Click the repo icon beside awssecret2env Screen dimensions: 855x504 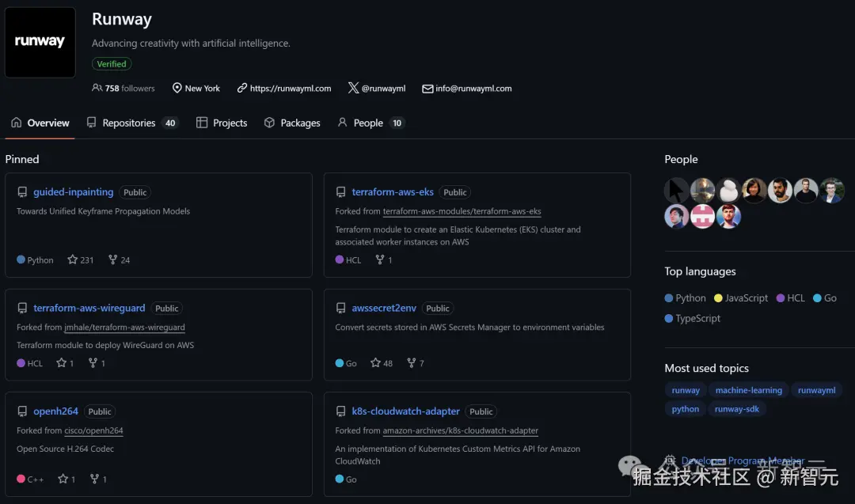(340, 309)
